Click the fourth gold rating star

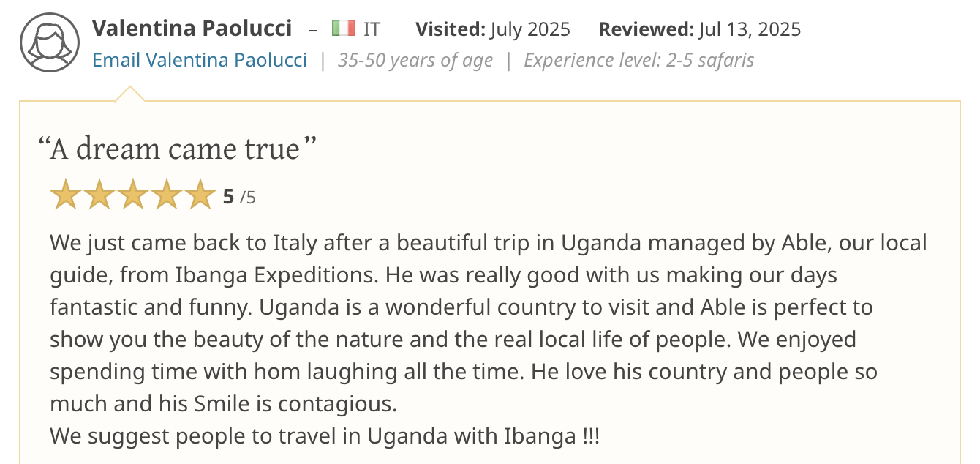(x=167, y=196)
